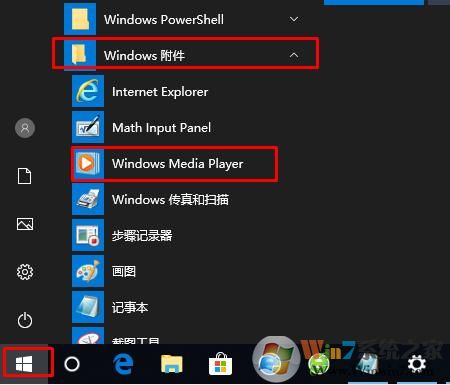Image resolution: width=450 pixels, height=385 pixels.
Task: Open the 步骤记录器 recorder icon
Action: point(88,235)
